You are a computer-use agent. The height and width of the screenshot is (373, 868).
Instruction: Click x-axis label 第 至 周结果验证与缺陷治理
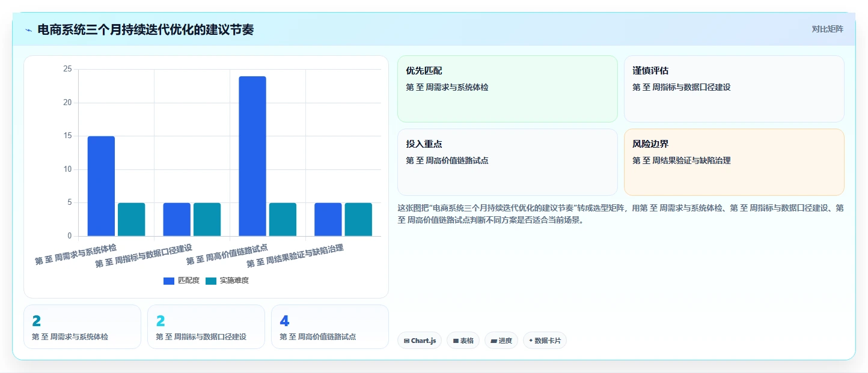(295, 256)
